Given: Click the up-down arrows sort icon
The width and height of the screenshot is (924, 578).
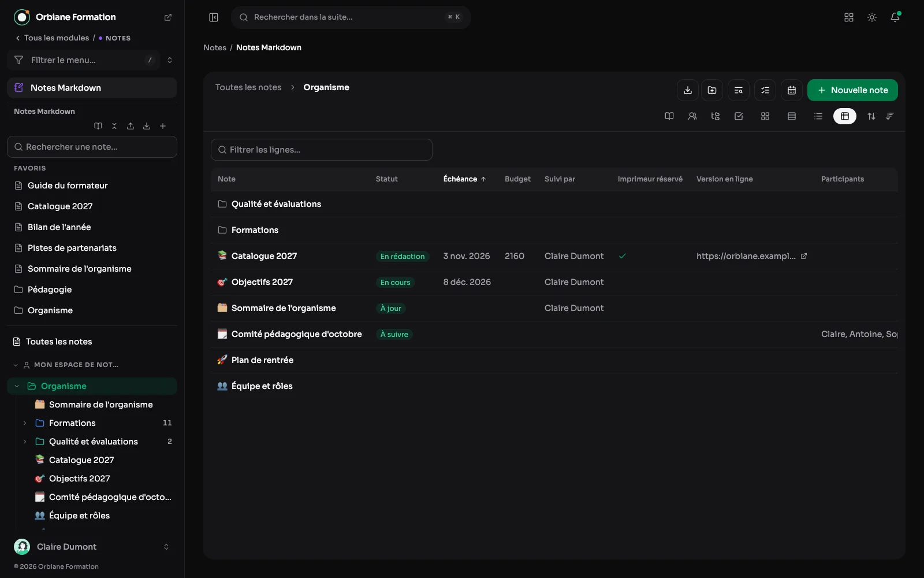Looking at the screenshot, I should coord(871,116).
